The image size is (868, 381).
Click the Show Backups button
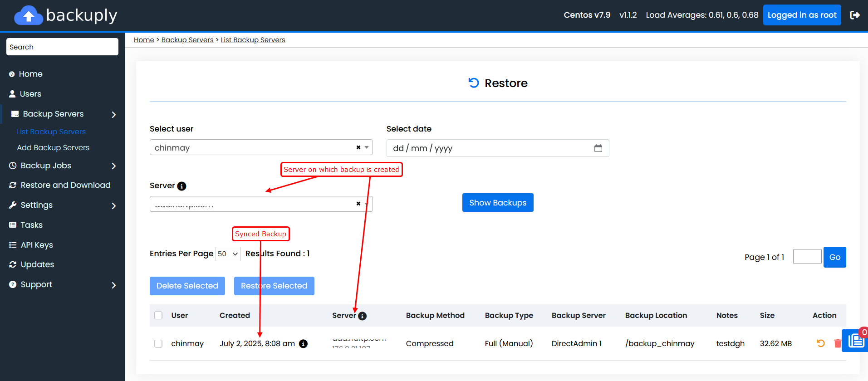pos(498,203)
